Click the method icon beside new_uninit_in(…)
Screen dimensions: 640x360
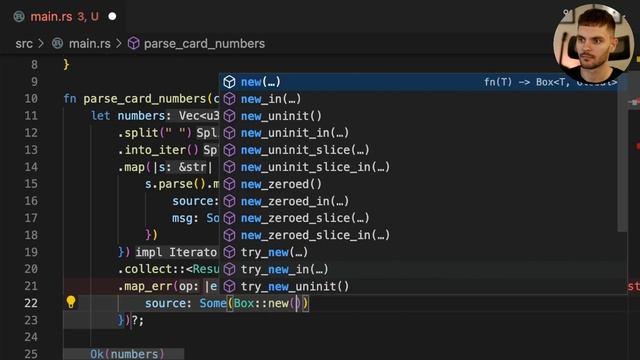(229, 133)
